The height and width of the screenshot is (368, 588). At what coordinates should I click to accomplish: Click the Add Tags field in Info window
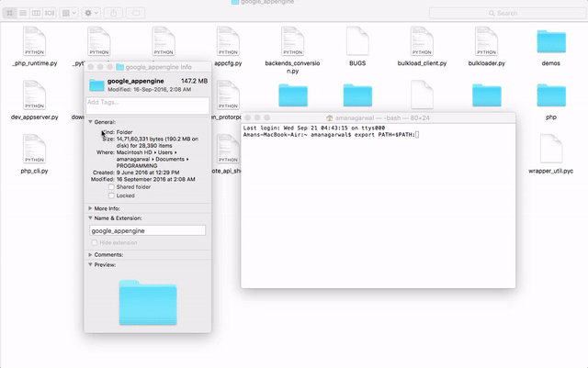pos(147,106)
